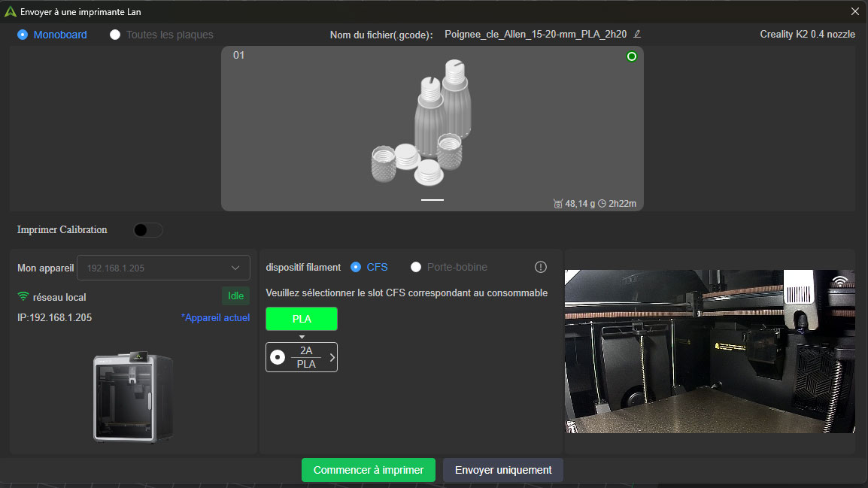Click Commencer à imprimer button

pos(368,470)
